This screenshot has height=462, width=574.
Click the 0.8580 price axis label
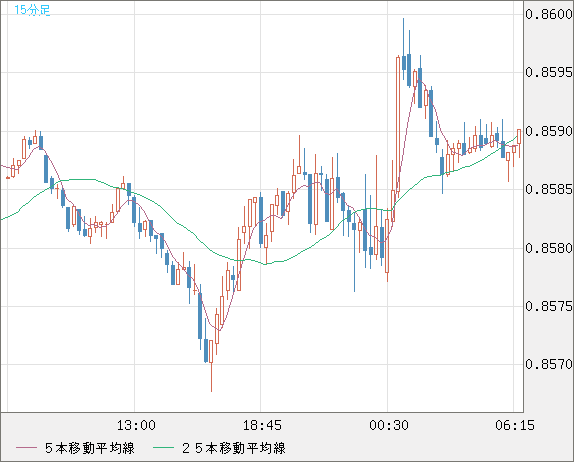click(x=549, y=248)
